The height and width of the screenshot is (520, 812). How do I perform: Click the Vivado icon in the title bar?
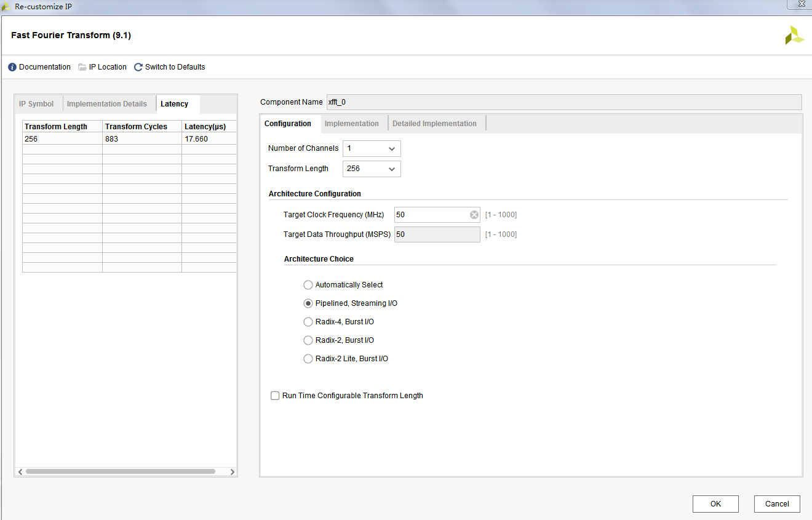[x=6, y=7]
